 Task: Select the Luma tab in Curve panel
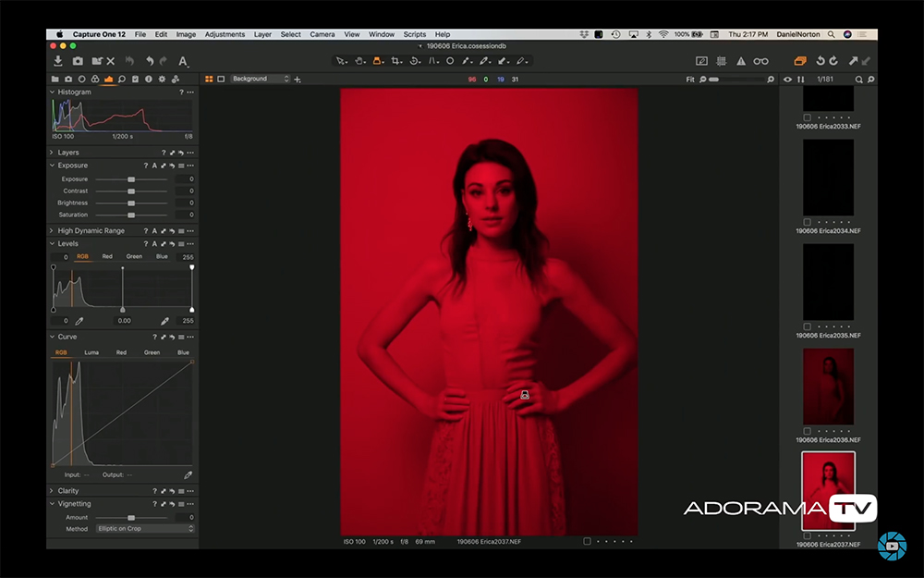[x=92, y=352]
